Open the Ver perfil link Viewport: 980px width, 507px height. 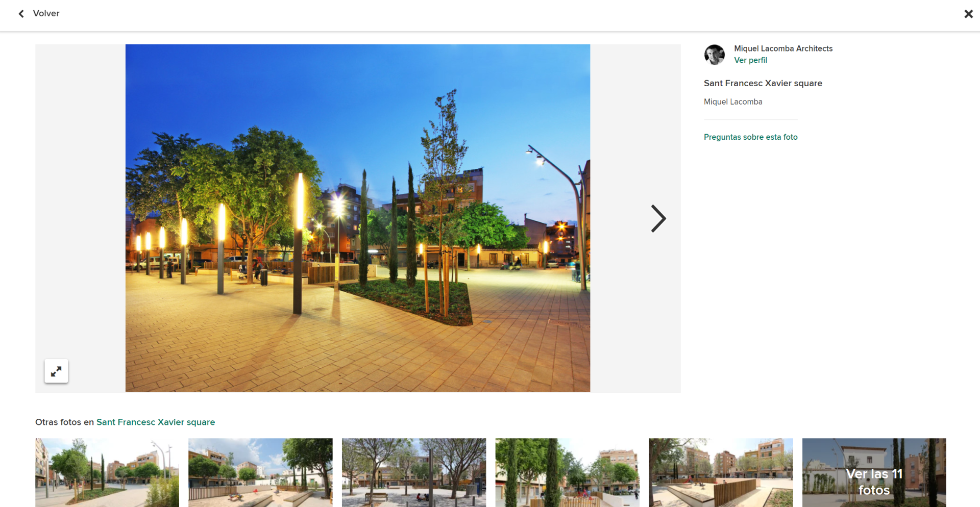point(750,60)
